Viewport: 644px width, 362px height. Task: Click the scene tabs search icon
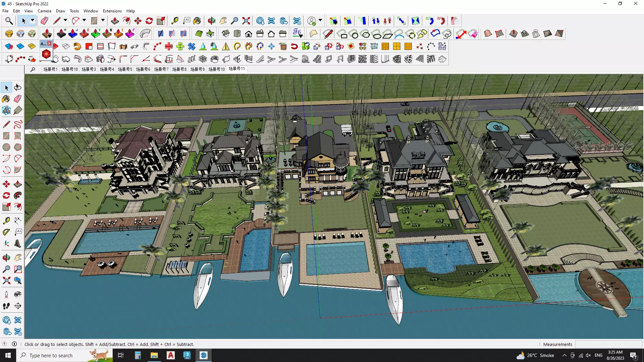tap(33, 69)
